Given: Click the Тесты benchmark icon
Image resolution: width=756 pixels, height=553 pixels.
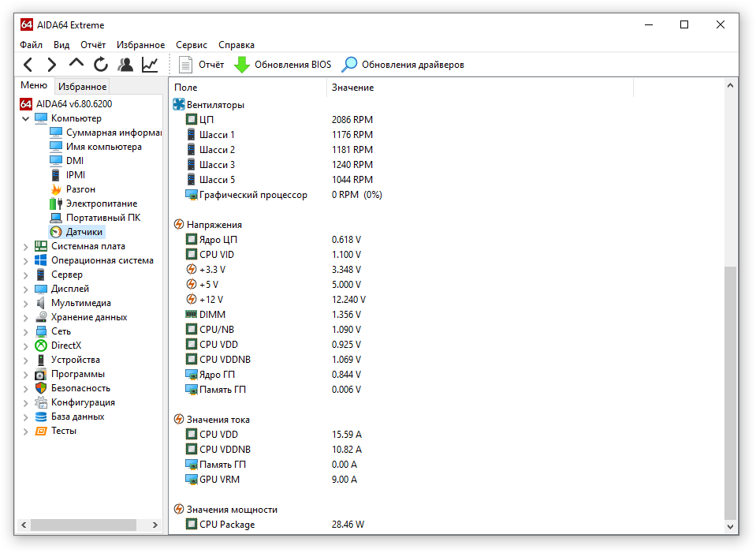Looking at the screenshot, I should [x=40, y=431].
